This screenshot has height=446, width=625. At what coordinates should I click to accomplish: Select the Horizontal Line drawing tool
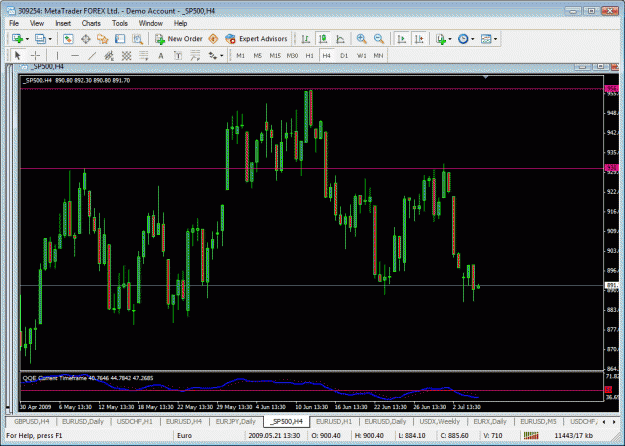tap(75, 55)
